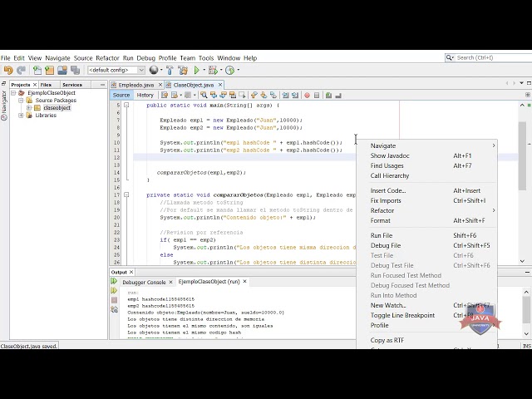
Task: Open the Tools menu in the menu bar
Action: [206, 58]
